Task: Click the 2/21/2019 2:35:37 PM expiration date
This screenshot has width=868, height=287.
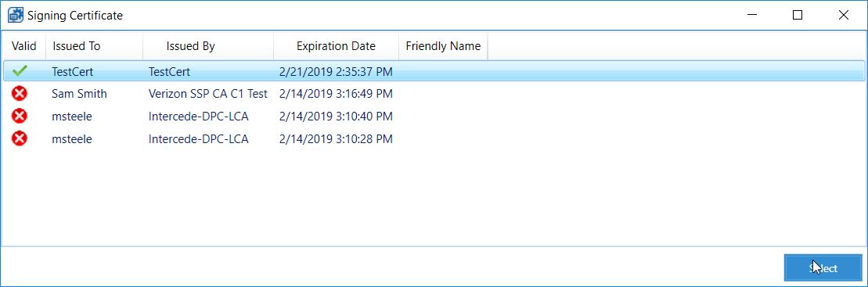Action: pos(336,71)
